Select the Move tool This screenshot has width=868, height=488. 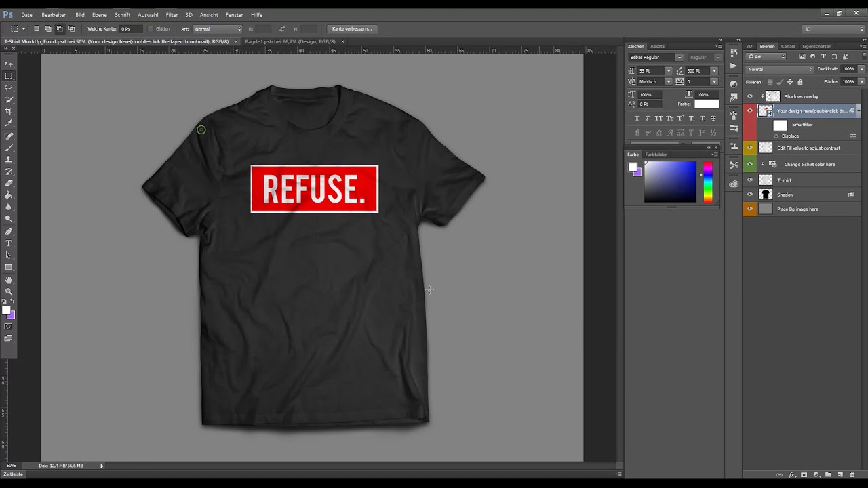pyautogui.click(x=9, y=64)
